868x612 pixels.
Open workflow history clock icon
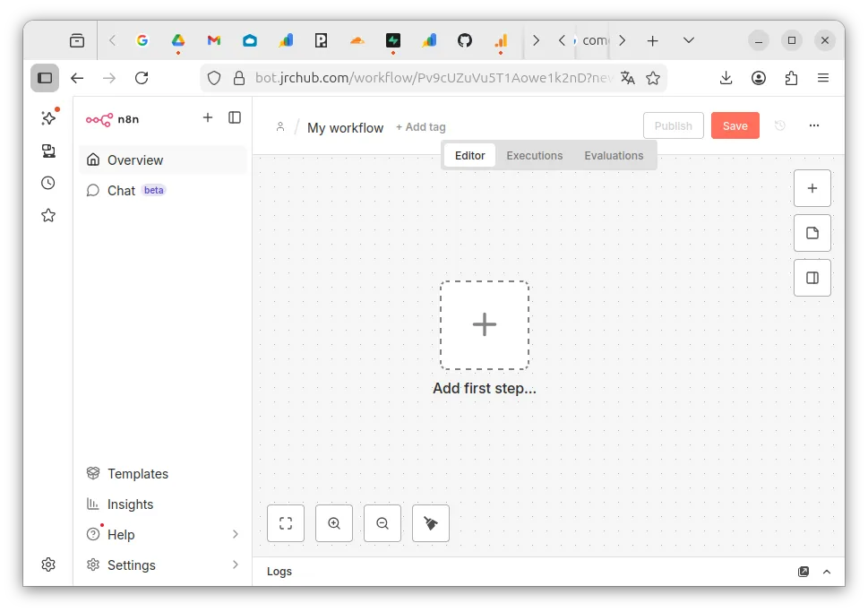pyautogui.click(x=780, y=125)
